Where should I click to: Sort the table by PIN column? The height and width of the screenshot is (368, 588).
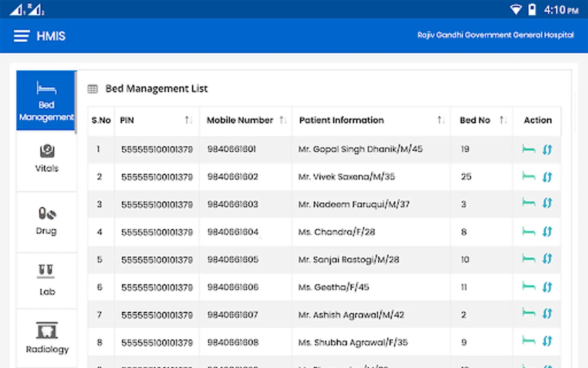point(188,120)
